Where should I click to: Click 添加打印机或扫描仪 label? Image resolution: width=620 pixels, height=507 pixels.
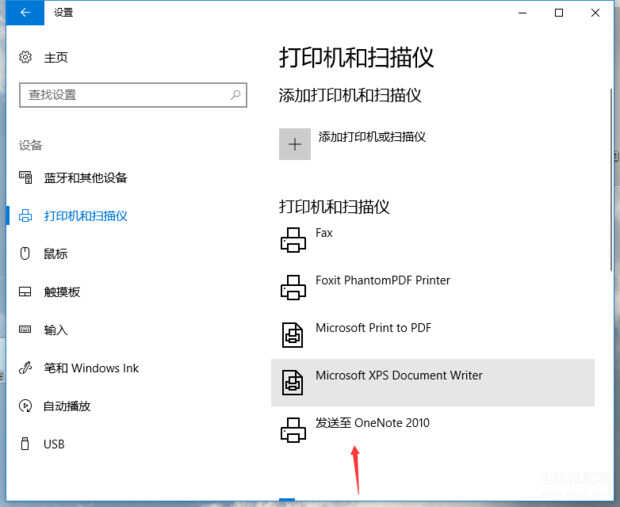click(x=372, y=137)
